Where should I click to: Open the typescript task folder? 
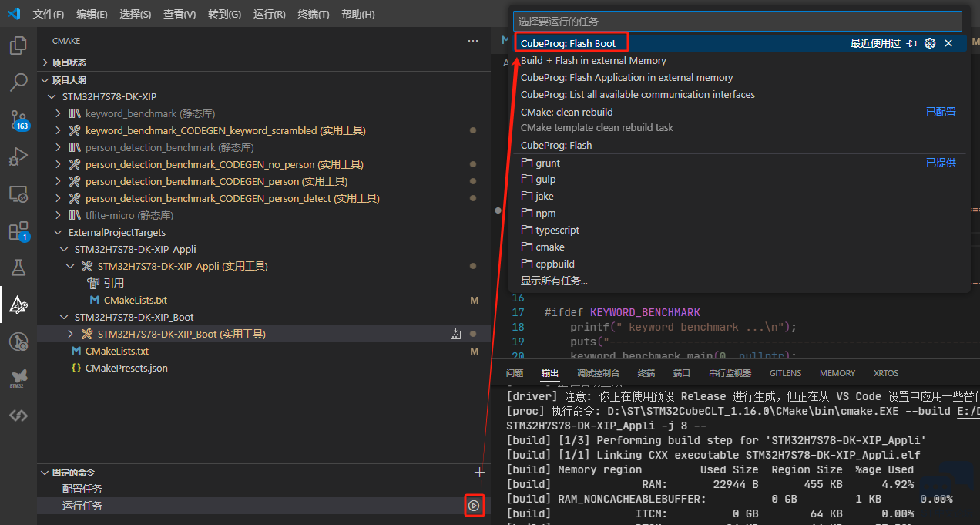(740, 230)
